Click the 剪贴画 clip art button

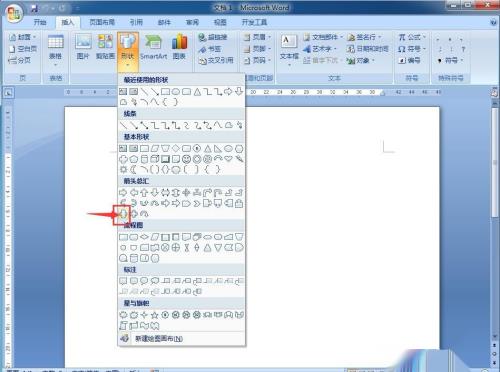(x=105, y=47)
